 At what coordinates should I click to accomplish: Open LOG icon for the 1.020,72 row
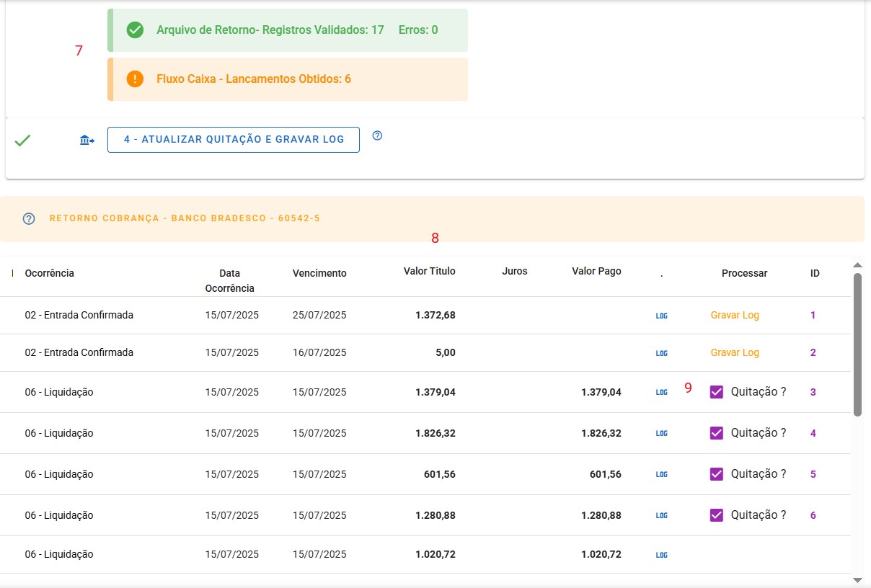[x=661, y=555]
